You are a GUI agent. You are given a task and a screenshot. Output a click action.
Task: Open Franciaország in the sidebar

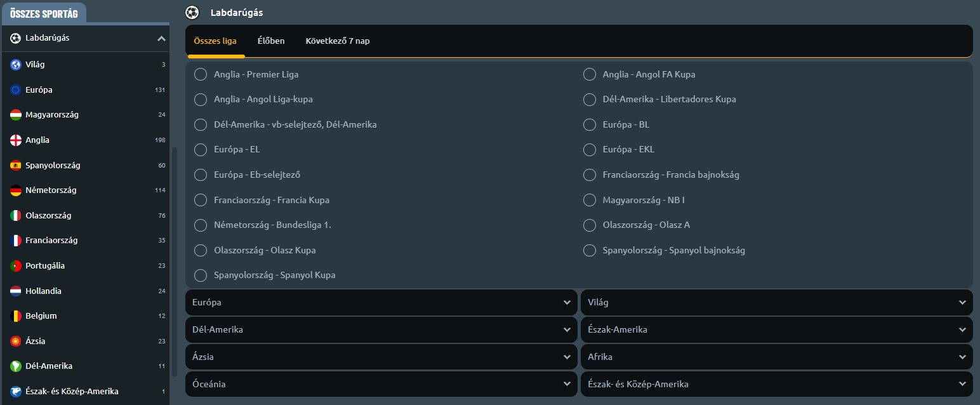click(x=51, y=241)
